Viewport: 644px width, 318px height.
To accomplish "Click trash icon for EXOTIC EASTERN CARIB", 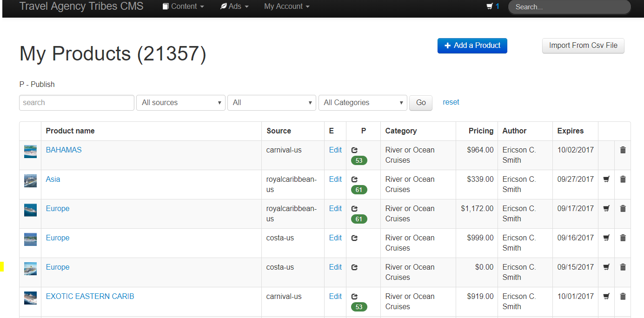I will tap(623, 297).
